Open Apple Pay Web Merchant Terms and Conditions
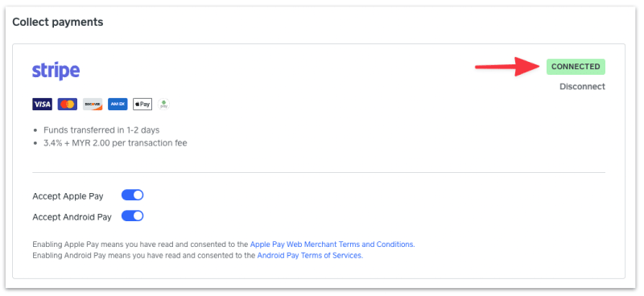This screenshot has width=644, height=296. pyautogui.click(x=332, y=245)
